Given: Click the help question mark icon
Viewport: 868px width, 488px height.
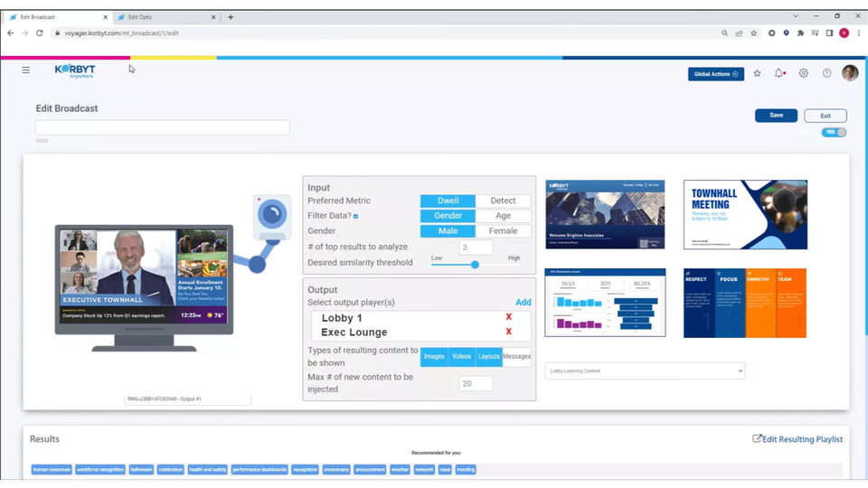Looking at the screenshot, I should click(826, 74).
